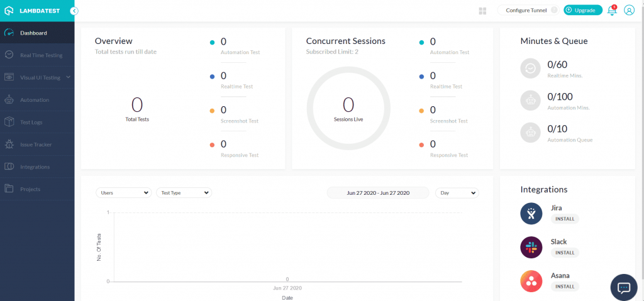Toggle the Configure Tunnel switch
Screen dimensions: 644x301
click(553, 10)
